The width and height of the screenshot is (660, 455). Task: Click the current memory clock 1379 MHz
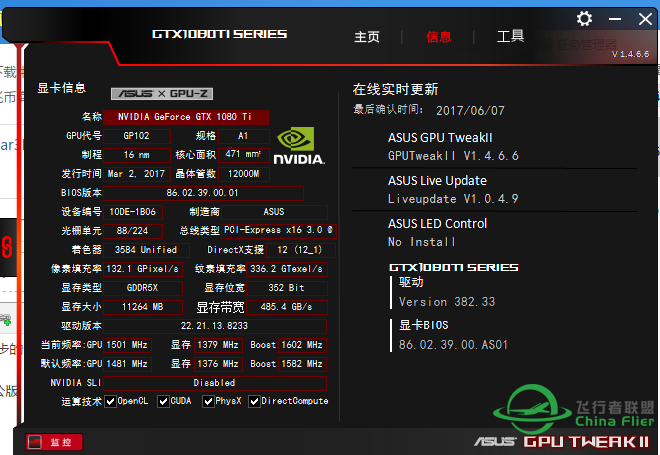click(218, 345)
